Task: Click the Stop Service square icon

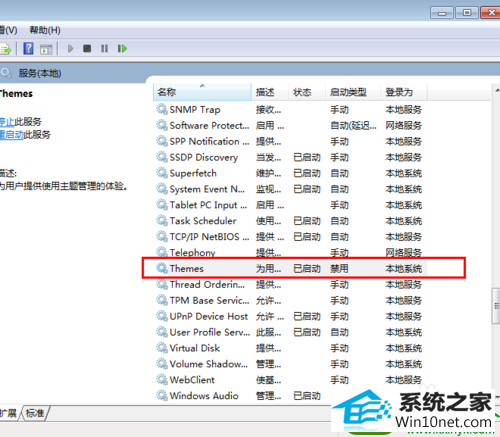Action: (x=87, y=49)
